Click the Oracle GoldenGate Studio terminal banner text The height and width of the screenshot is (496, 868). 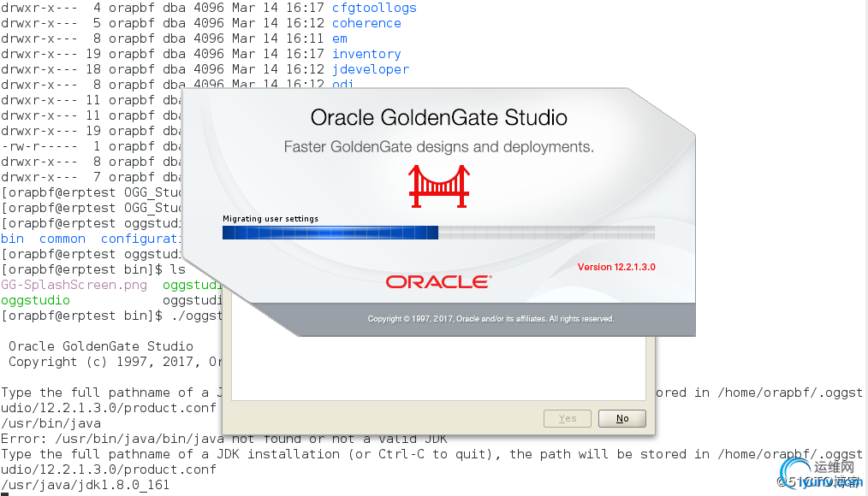101,346
